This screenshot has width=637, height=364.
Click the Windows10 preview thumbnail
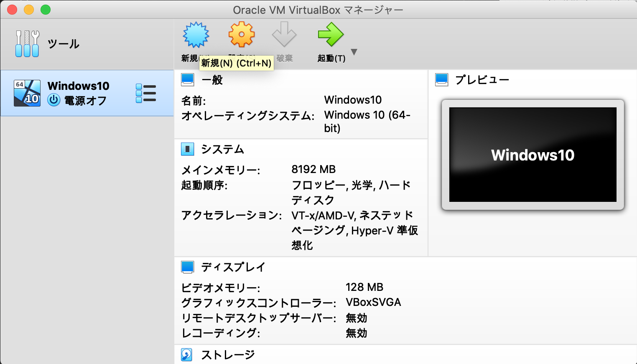[x=532, y=155]
